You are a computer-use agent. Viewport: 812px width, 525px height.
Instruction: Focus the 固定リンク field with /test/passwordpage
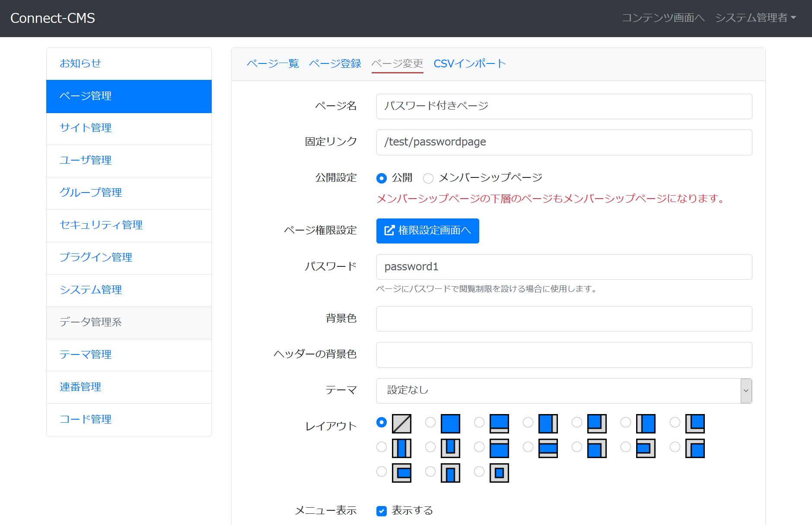pos(564,142)
